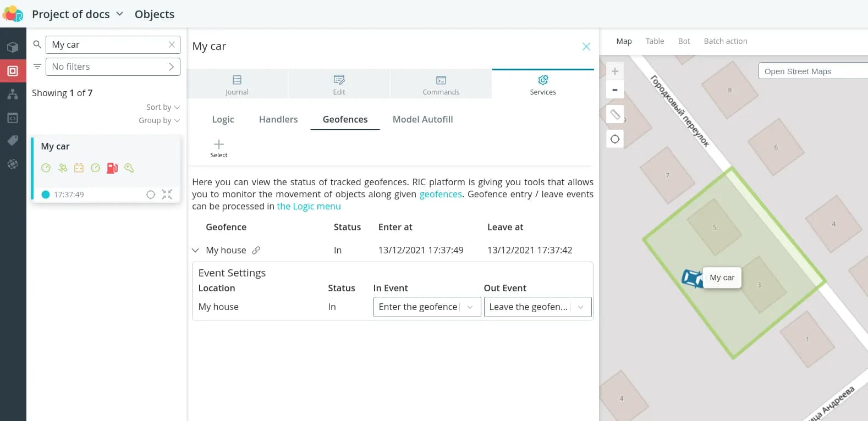
Task: Click the map zoom out minus button
Action: [x=614, y=90]
